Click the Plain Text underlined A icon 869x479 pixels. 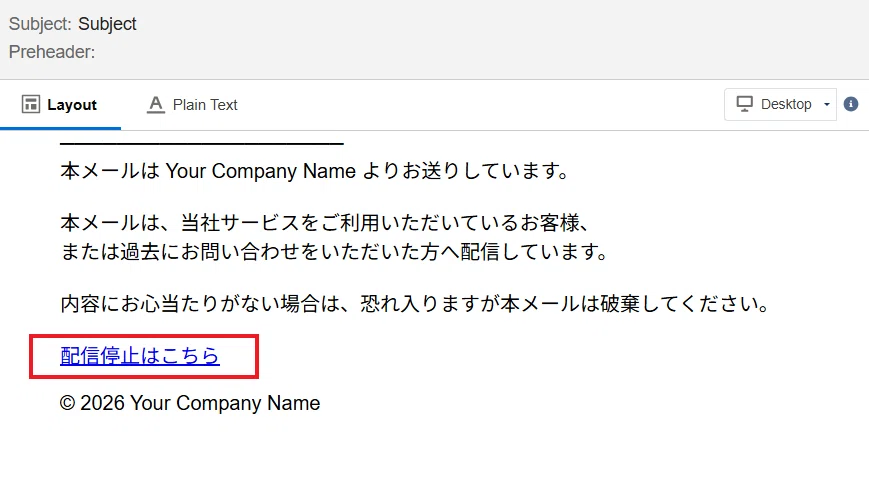tap(156, 104)
